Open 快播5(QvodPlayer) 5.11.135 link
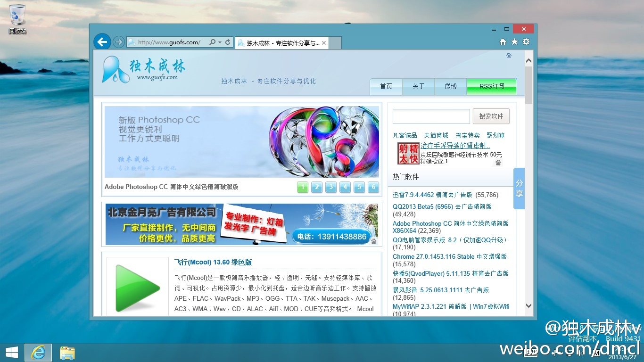This screenshot has width=644, height=362. pos(451,273)
